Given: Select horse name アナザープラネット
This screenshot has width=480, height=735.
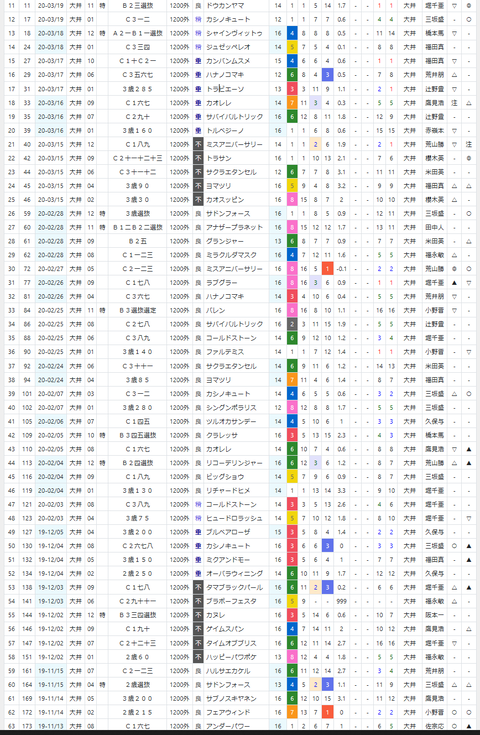Looking at the screenshot, I should [234, 227].
